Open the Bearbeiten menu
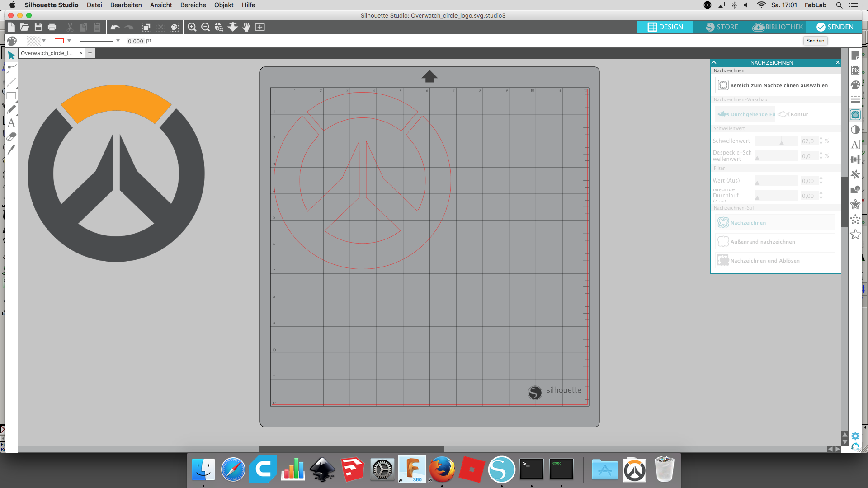 pyautogui.click(x=126, y=5)
